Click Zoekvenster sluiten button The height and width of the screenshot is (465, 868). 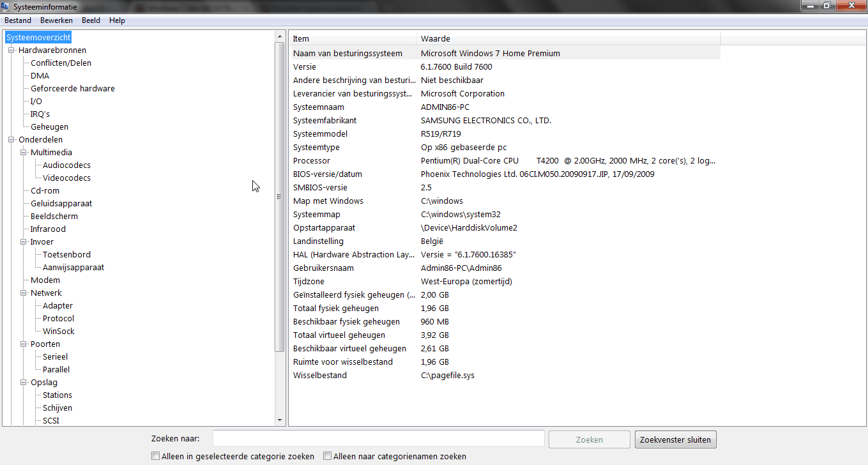676,439
